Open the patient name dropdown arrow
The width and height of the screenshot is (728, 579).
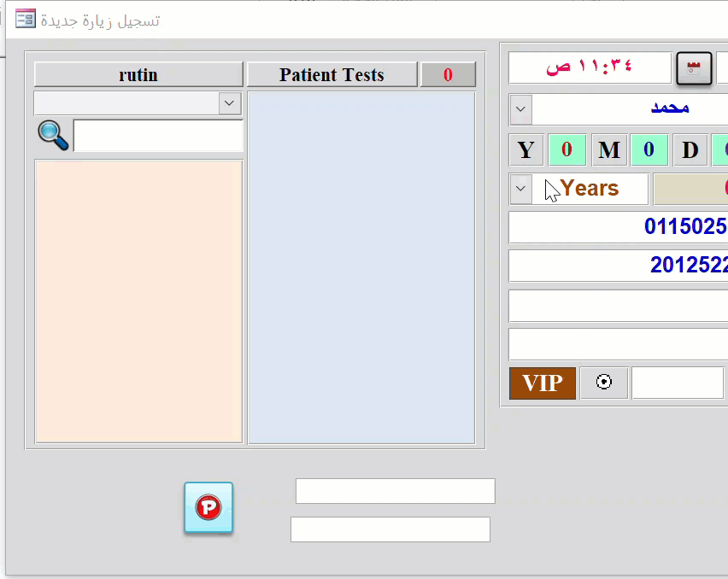click(521, 109)
